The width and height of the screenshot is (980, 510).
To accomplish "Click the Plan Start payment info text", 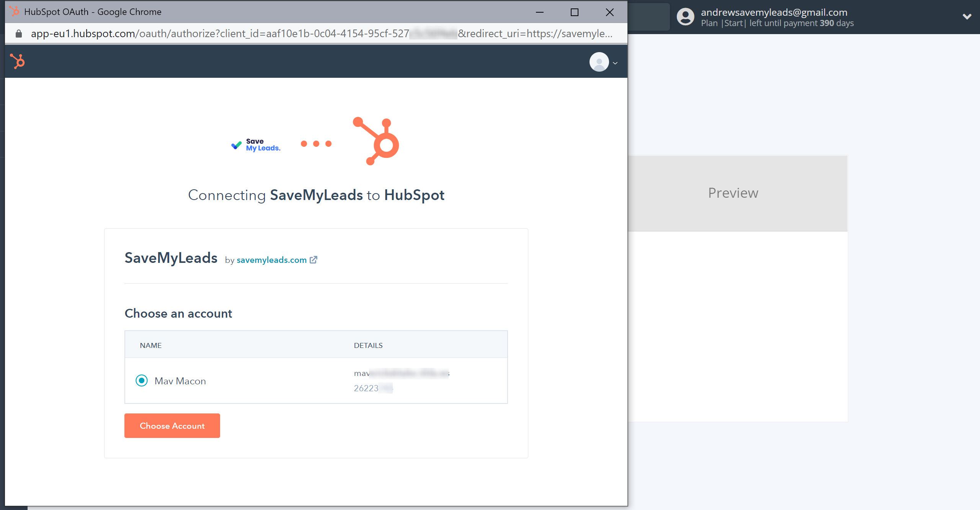I will click(777, 23).
